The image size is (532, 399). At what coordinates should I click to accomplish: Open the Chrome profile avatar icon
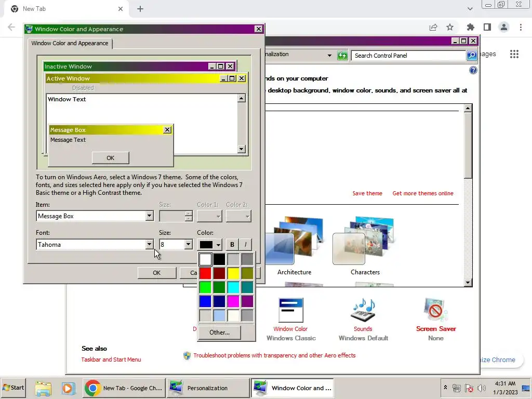504,27
